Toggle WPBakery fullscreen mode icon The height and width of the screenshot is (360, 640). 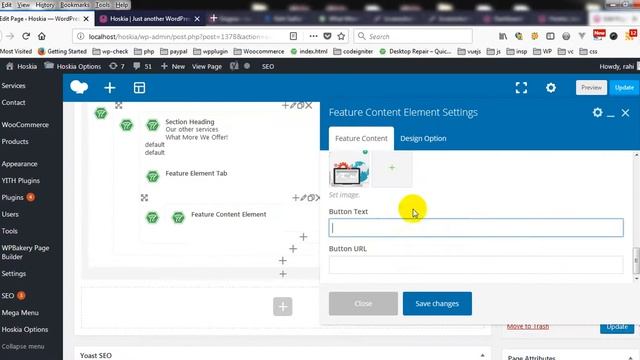[521, 88]
